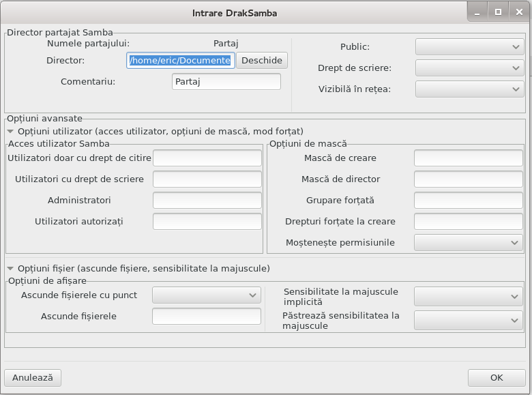
Task: Click the Deschide button
Action: click(x=262, y=61)
